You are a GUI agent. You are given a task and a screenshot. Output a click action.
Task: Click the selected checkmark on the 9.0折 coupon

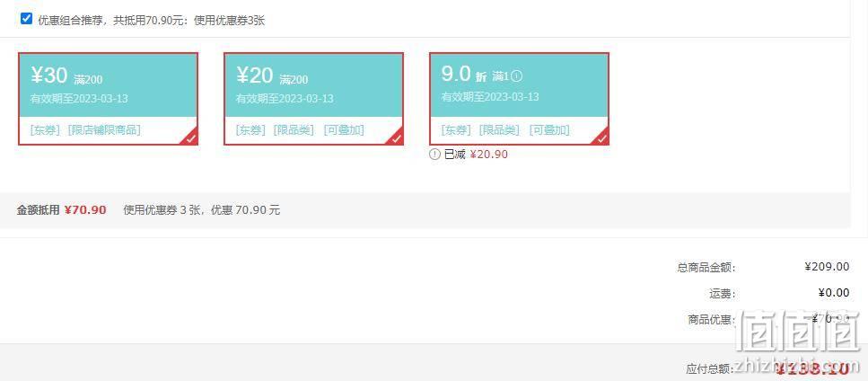tap(601, 137)
